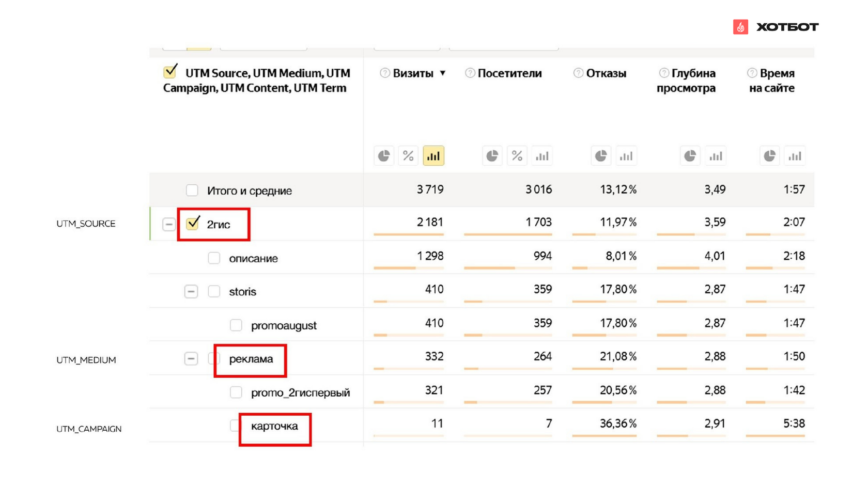Check the Итого и средние checkbox
Screen dimensions: 868x488
(x=192, y=191)
